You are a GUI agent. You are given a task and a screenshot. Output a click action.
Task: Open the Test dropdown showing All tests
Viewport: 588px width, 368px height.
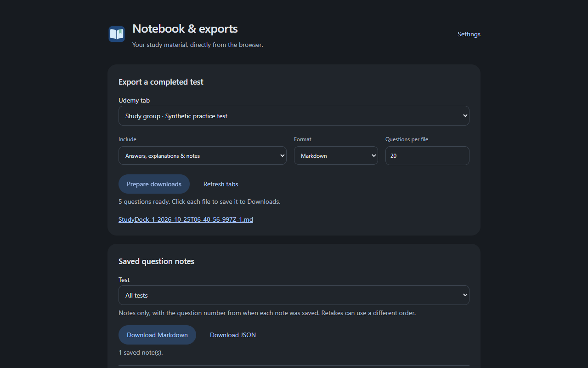click(294, 295)
